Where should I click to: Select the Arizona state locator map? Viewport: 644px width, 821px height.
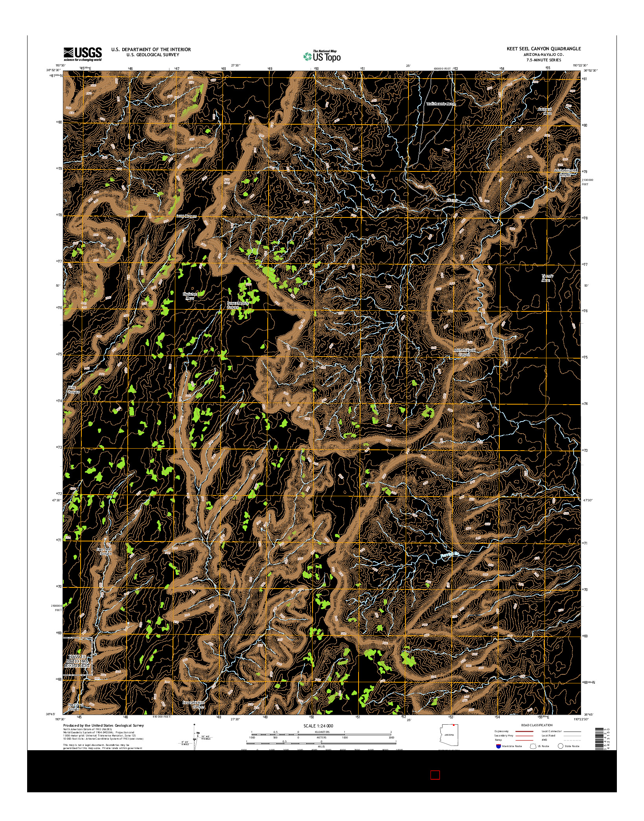(x=449, y=735)
